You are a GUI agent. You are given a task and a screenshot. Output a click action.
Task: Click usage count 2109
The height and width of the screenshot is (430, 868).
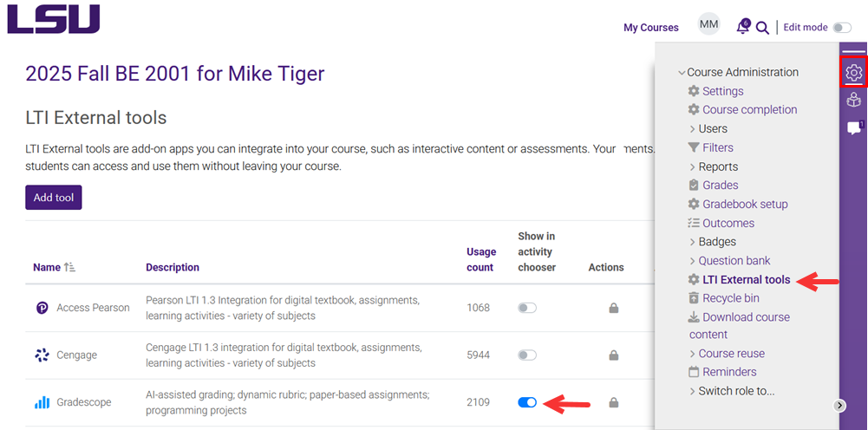pos(479,402)
